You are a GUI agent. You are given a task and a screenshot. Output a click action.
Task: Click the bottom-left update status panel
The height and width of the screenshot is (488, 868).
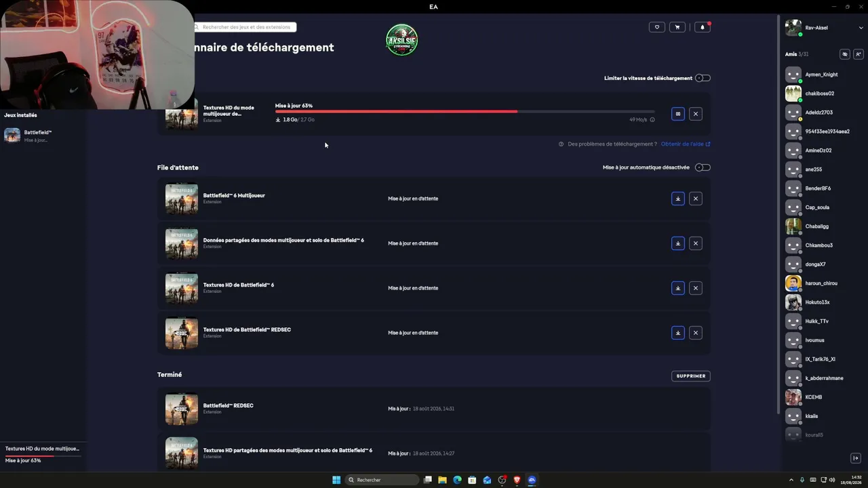click(x=42, y=454)
